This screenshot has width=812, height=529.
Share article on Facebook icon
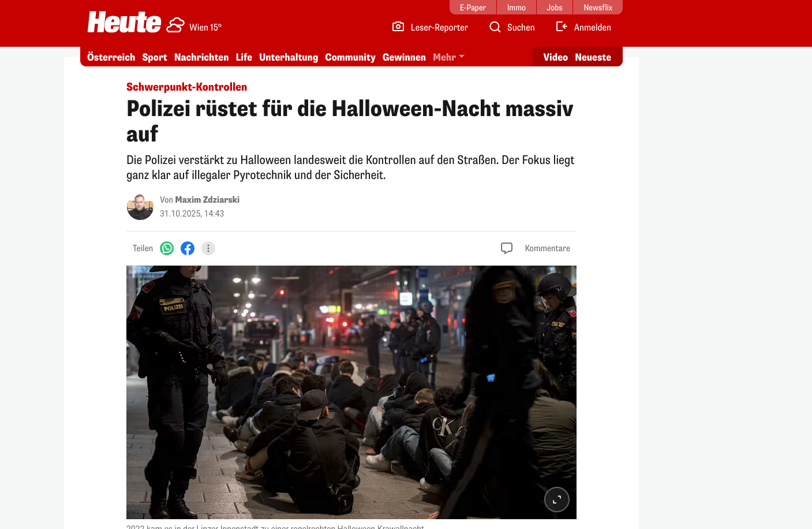point(188,248)
